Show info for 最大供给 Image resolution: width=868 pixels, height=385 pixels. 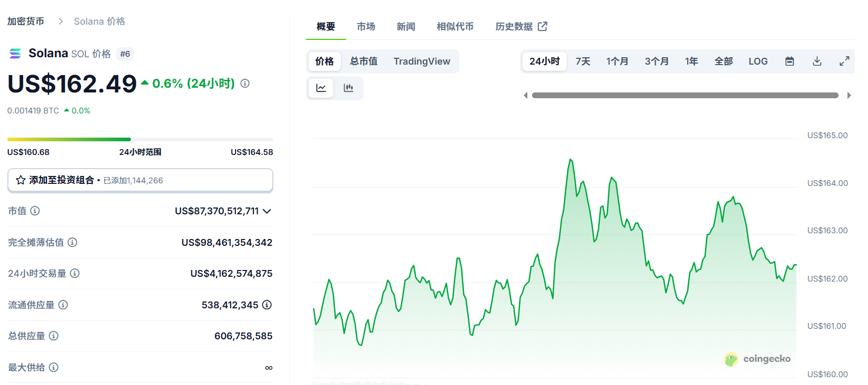[54, 367]
